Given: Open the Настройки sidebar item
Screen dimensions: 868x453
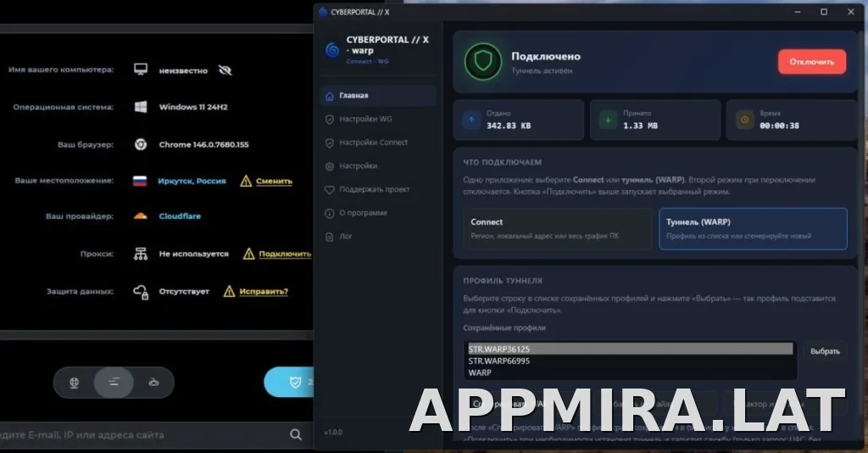Looking at the screenshot, I should (378, 165).
